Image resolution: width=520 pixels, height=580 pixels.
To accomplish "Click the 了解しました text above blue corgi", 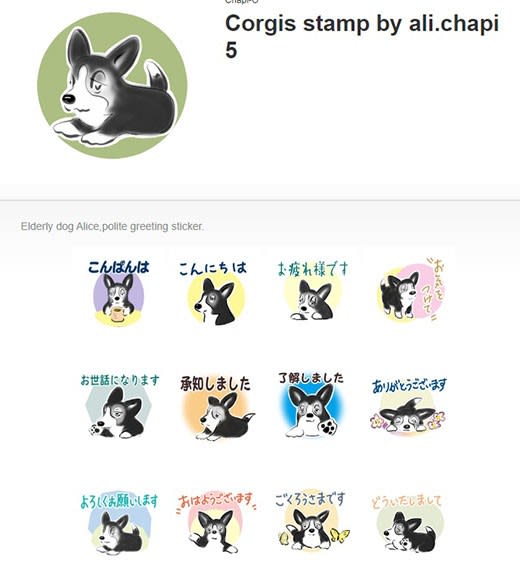I will (x=311, y=378).
